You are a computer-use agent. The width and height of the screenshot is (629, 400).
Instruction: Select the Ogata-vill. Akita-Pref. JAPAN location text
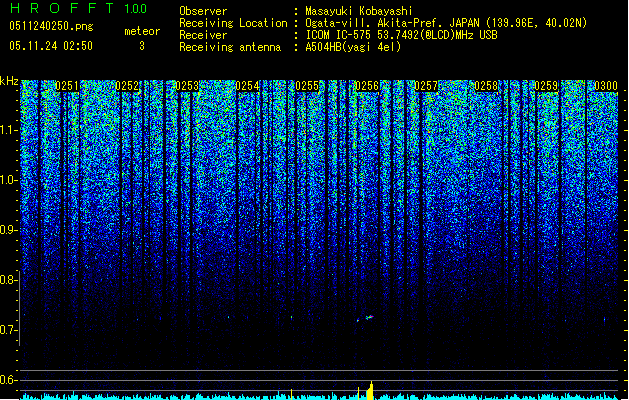coord(446,23)
